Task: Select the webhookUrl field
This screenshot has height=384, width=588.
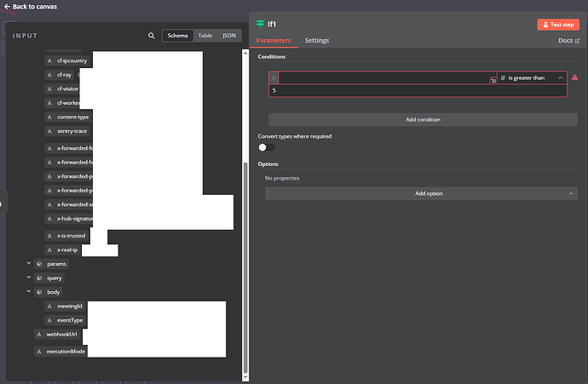Action: [x=56, y=335]
